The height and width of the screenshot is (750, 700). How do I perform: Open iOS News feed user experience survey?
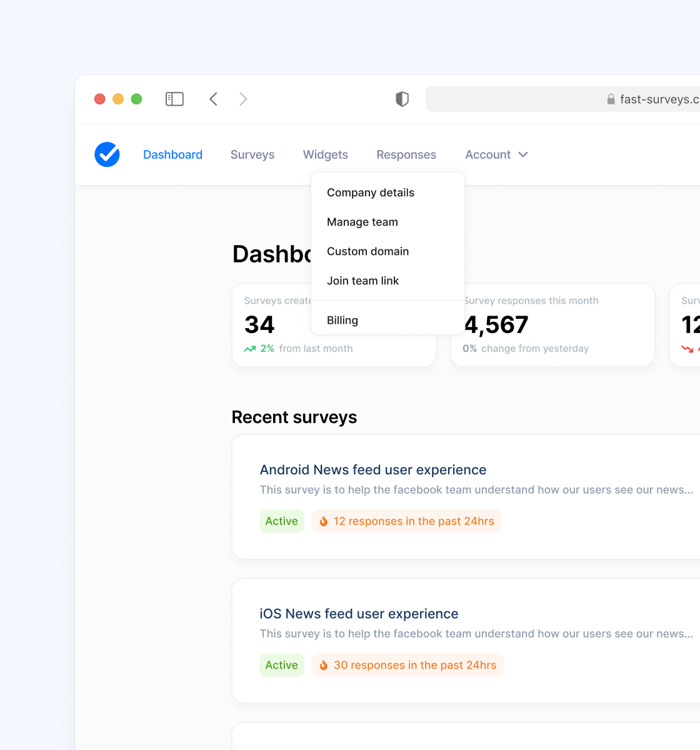[359, 614]
